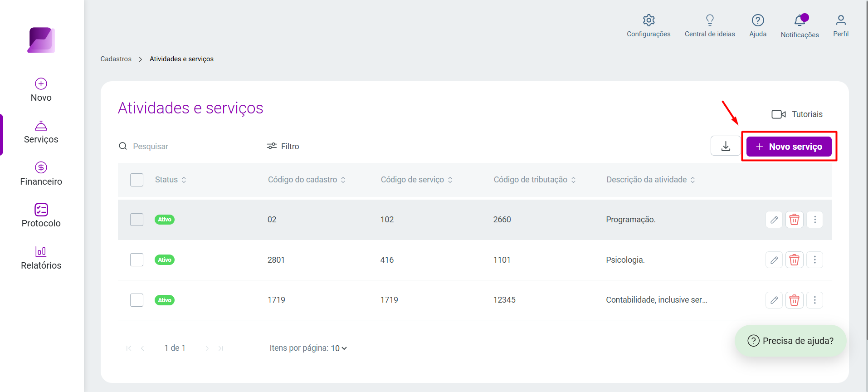Open the Financeiro sidebar menu

(41, 174)
